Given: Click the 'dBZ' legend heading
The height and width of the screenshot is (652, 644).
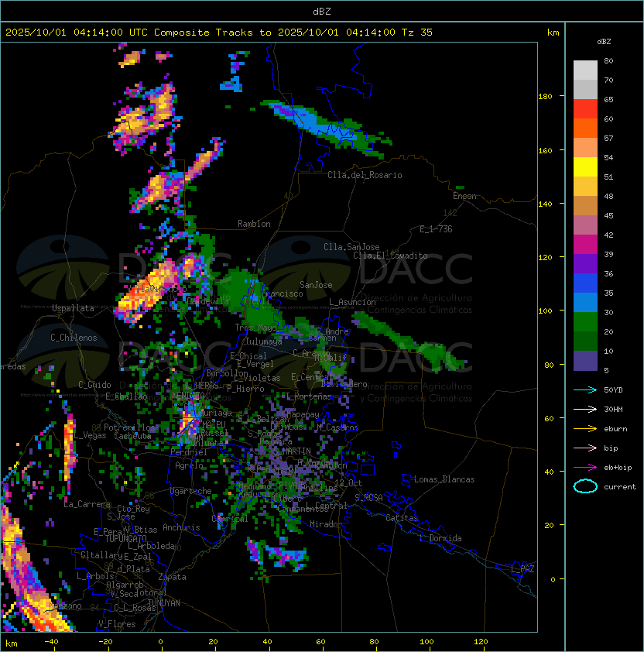Looking at the screenshot, I should (604, 42).
